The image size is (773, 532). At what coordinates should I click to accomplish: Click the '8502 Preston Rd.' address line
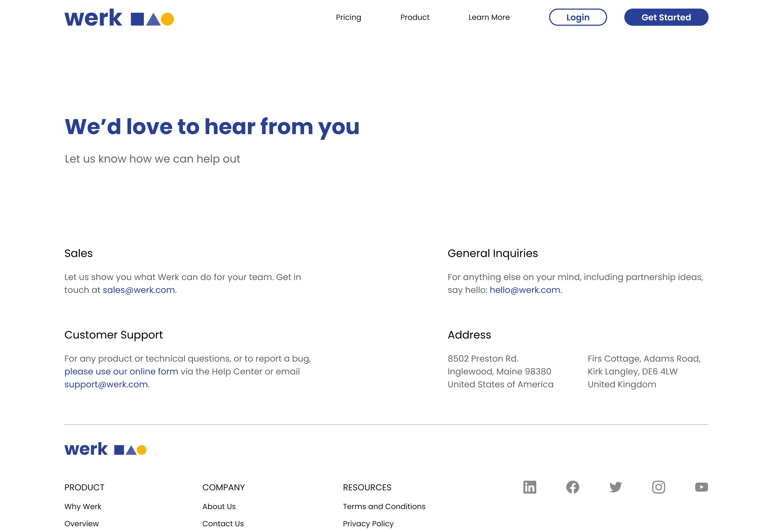click(x=483, y=359)
